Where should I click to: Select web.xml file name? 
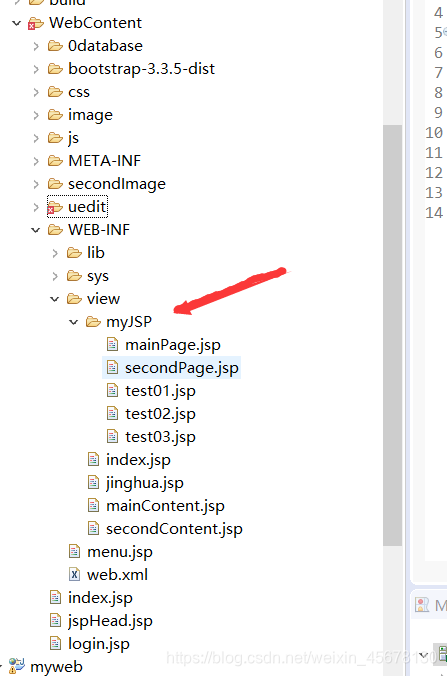117,575
